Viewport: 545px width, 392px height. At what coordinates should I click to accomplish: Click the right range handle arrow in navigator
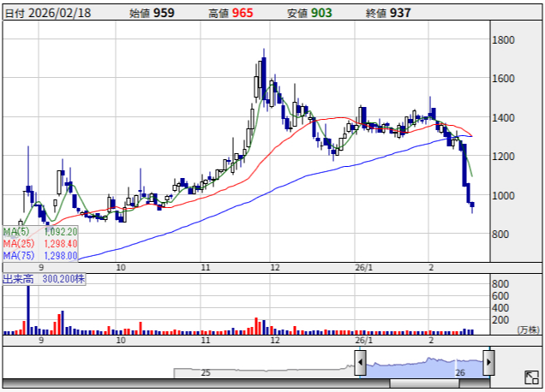point(489,363)
